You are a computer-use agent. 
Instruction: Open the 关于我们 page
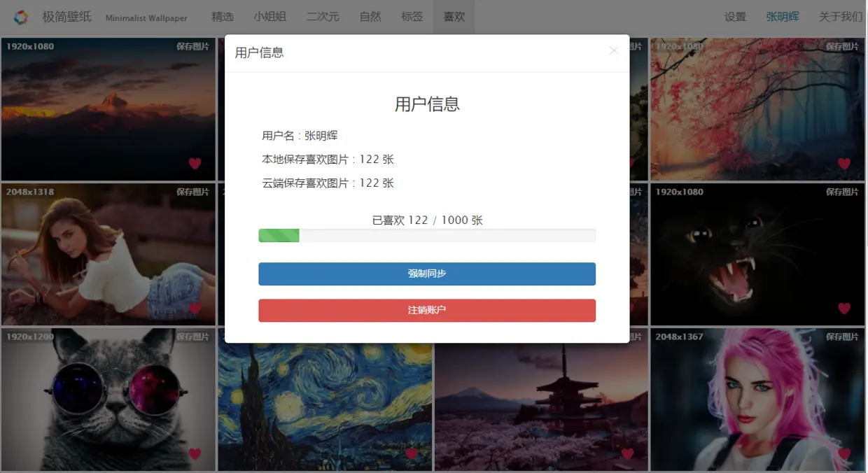click(841, 17)
